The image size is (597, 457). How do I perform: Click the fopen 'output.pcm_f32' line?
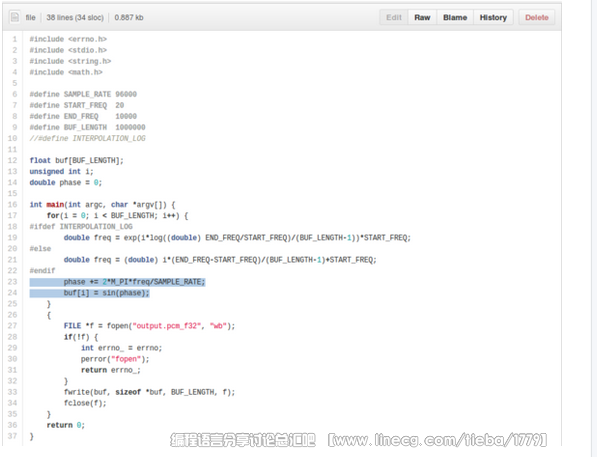[149, 326]
